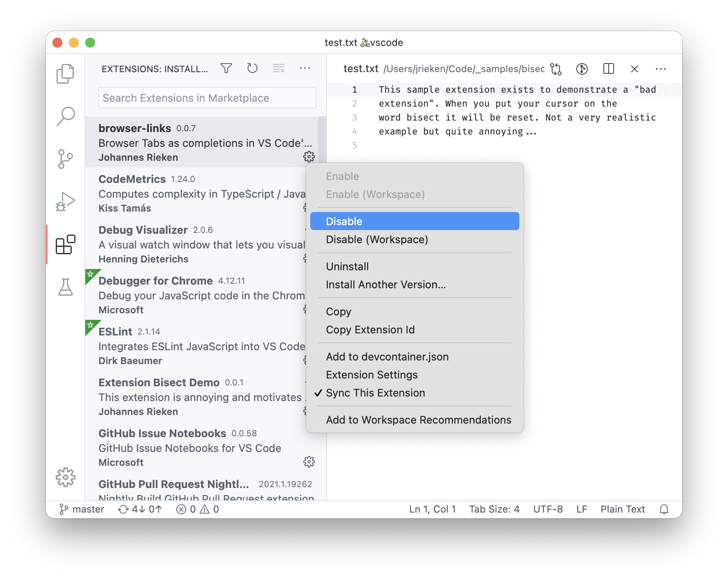Image resolution: width=728 pixels, height=579 pixels.
Task: Open the notifications bell
Action: [x=664, y=509]
